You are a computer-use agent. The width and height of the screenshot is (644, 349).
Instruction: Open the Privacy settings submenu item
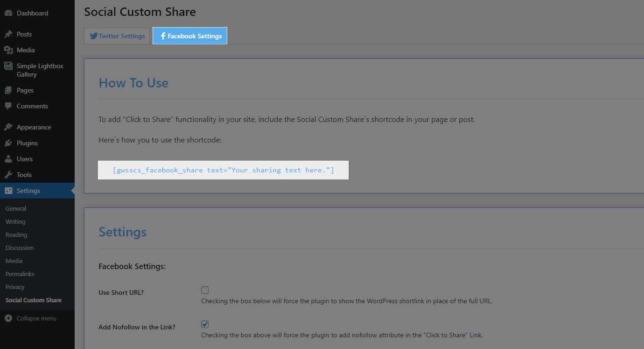pos(15,287)
